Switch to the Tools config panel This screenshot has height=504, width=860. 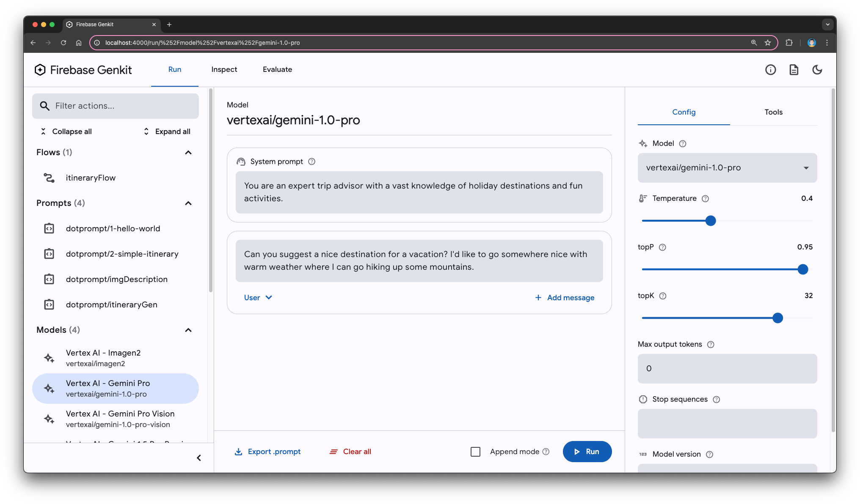[774, 112]
